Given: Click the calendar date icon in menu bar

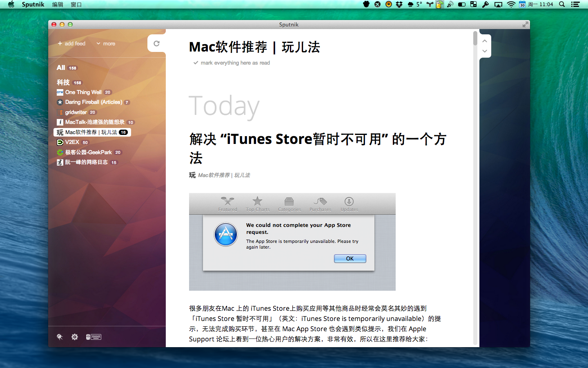Looking at the screenshot, I should pos(522,4).
